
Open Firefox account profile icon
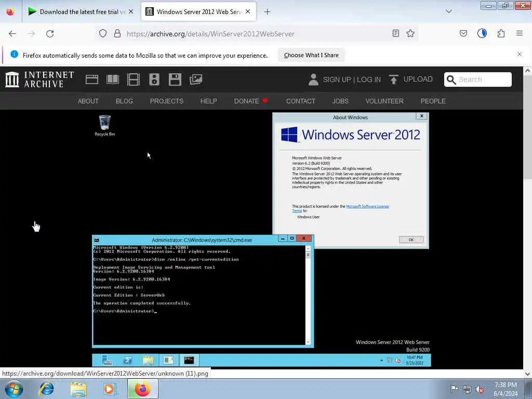pyautogui.click(x=482, y=33)
